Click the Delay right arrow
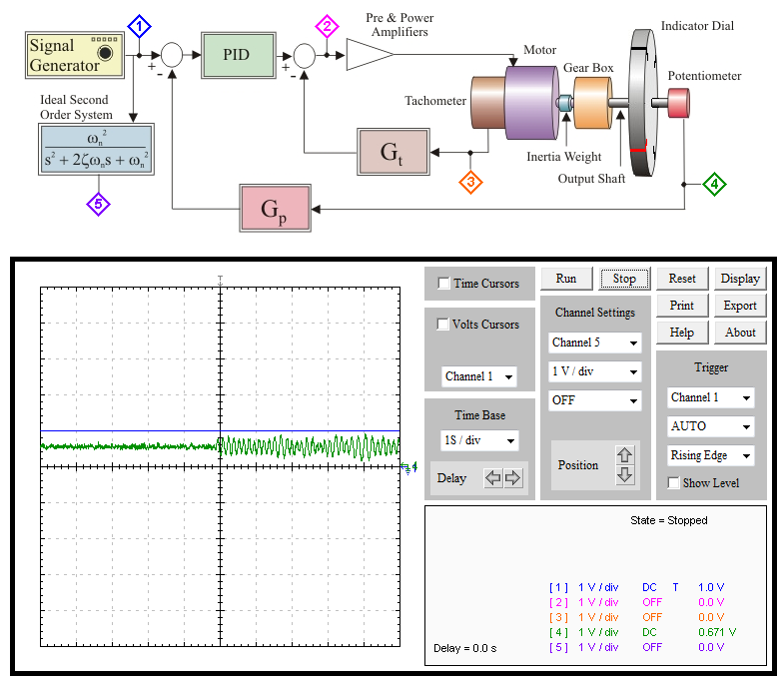The width and height of the screenshot is (784, 681). pyautogui.click(x=512, y=478)
